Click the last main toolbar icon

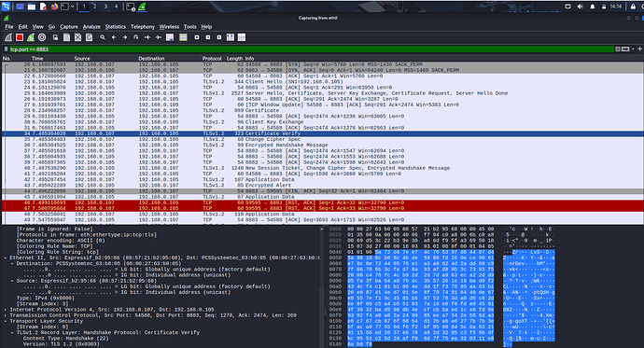pyautogui.click(x=242, y=37)
